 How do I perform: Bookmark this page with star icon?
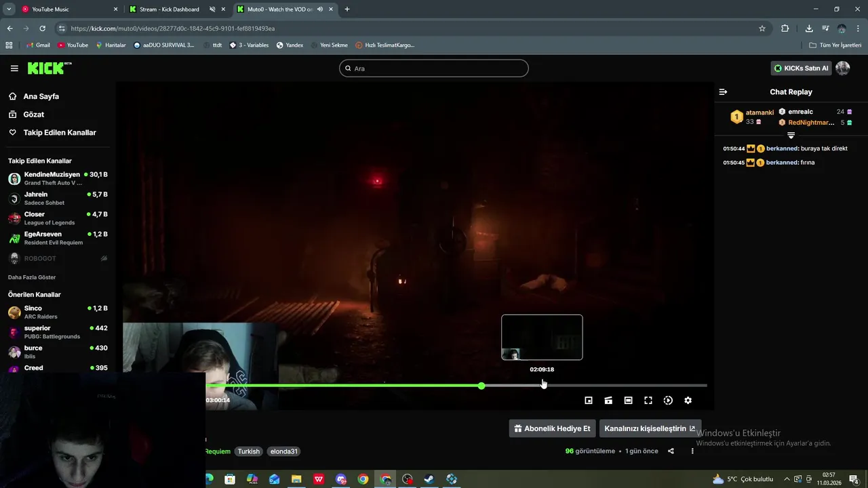tap(762, 28)
